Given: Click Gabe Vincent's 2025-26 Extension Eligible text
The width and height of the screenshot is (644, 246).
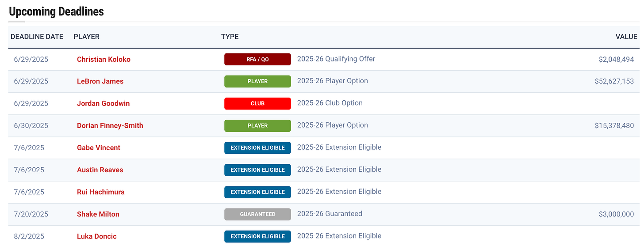Looking at the screenshot, I should pyautogui.click(x=339, y=147).
